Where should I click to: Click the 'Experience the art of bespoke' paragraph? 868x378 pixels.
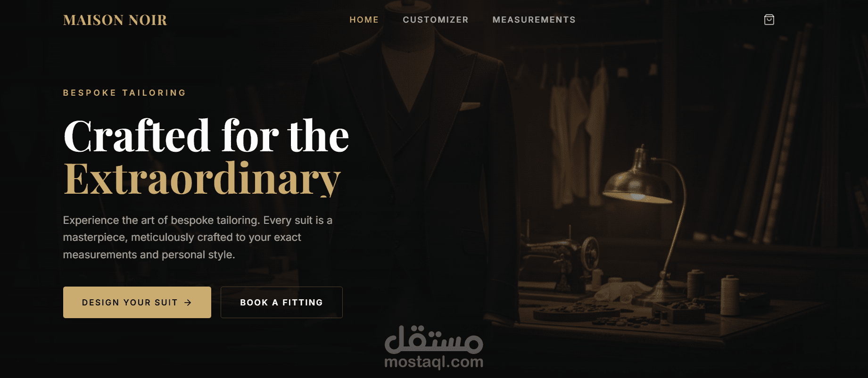coord(198,237)
